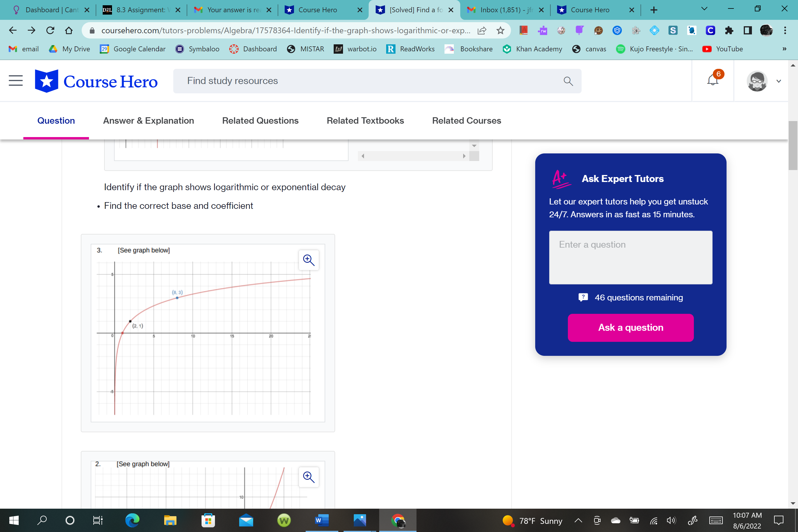Click the search magnifier in the study resources bar
Screen dimensions: 798x532
tap(568, 81)
